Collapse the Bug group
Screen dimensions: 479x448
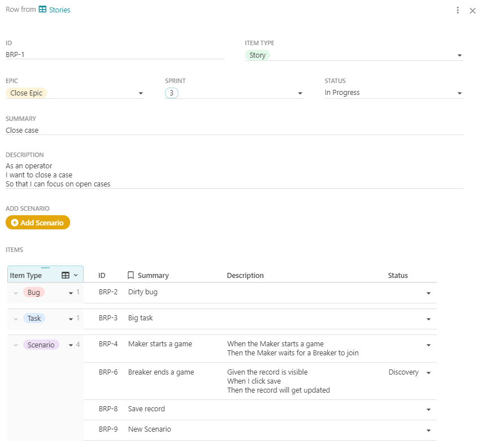(x=16, y=293)
